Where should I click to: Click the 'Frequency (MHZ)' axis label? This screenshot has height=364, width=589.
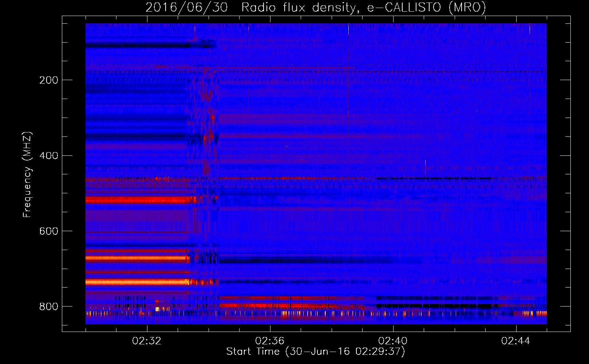pyautogui.click(x=27, y=174)
